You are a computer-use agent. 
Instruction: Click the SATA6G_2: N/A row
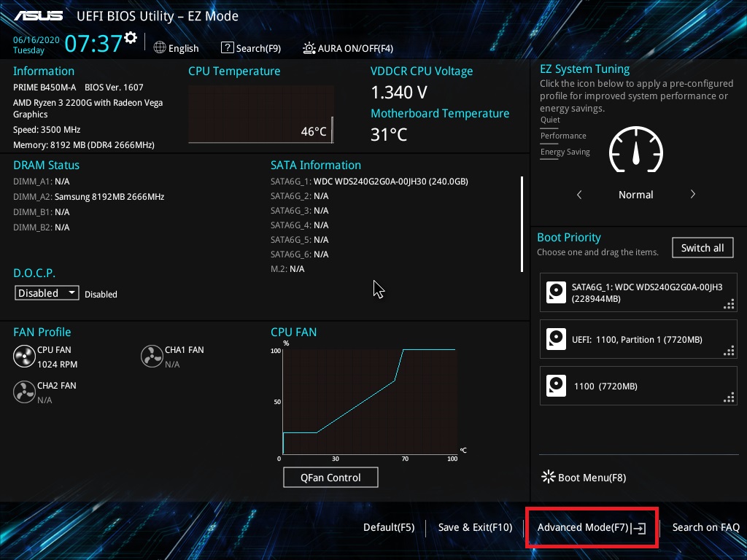[x=299, y=196]
